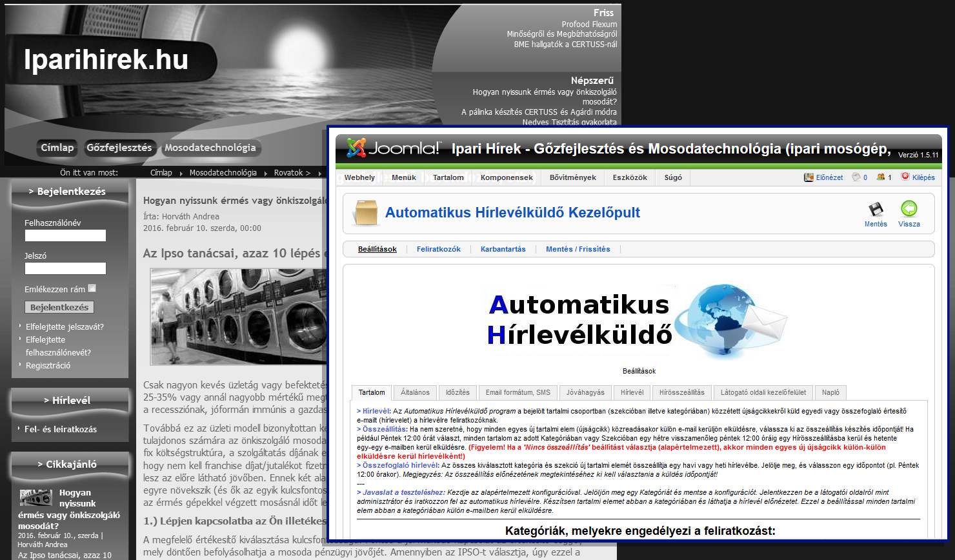The width and height of the screenshot is (955, 560).
Task: Click the Joomla! logo
Action: (393, 148)
